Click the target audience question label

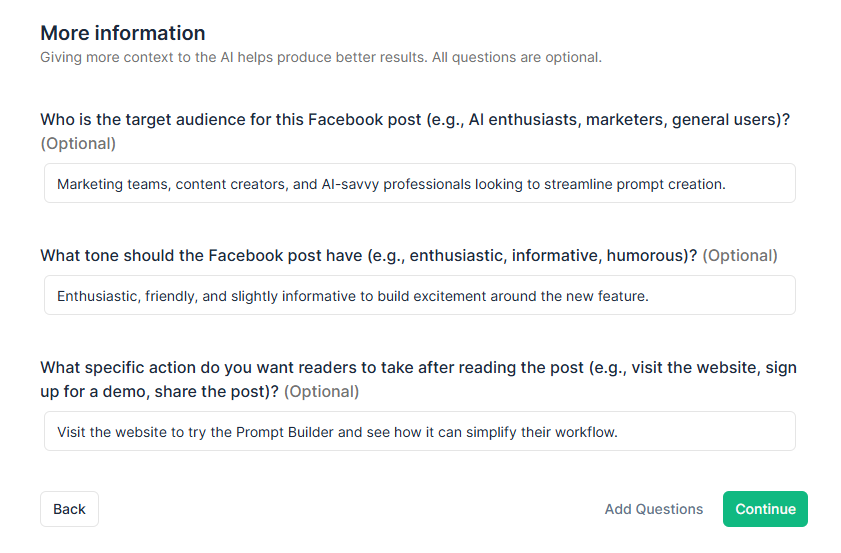[x=415, y=119]
